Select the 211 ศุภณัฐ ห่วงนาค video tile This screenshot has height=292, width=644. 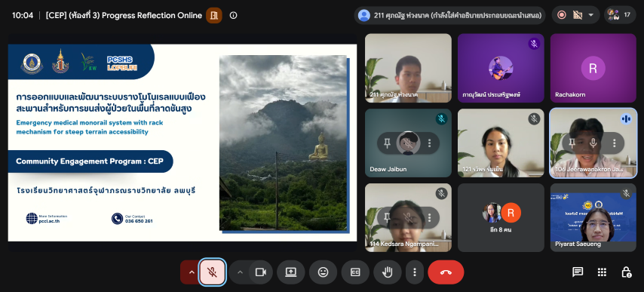[x=408, y=68]
